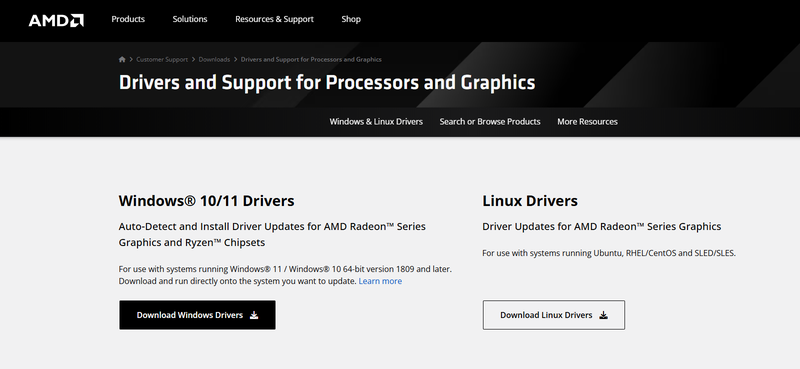Click the page title Drivers and Support heading
The height and width of the screenshot is (369, 800).
[x=327, y=82]
